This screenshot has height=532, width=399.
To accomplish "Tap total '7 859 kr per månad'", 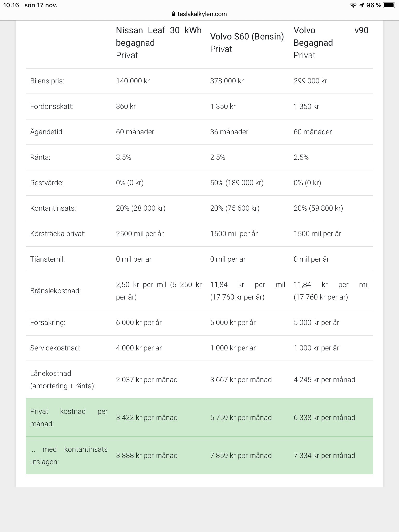I will point(241,455).
